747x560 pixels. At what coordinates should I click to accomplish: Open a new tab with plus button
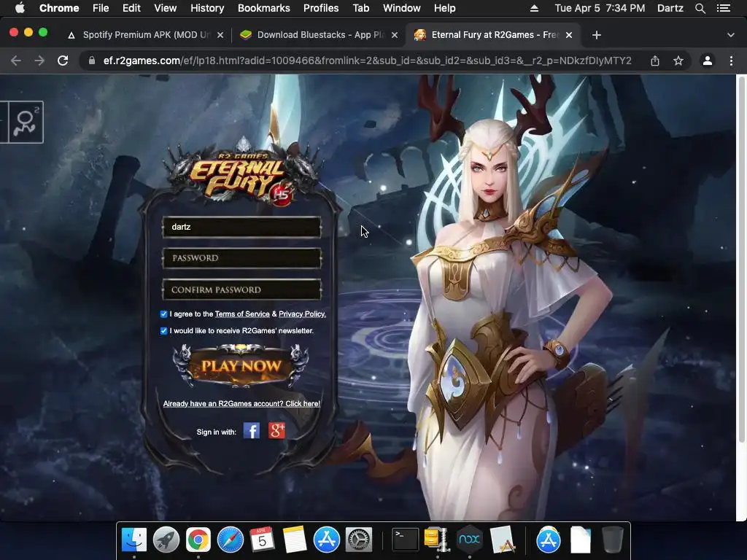[x=597, y=35]
